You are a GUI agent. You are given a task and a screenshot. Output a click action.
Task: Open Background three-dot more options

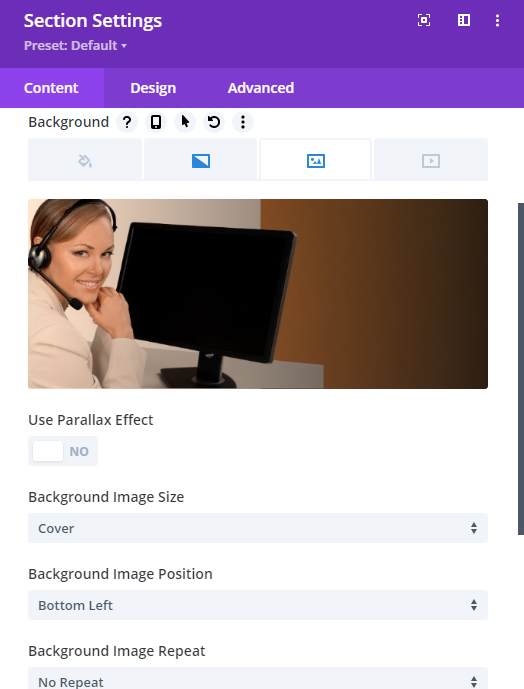coord(243,122)
